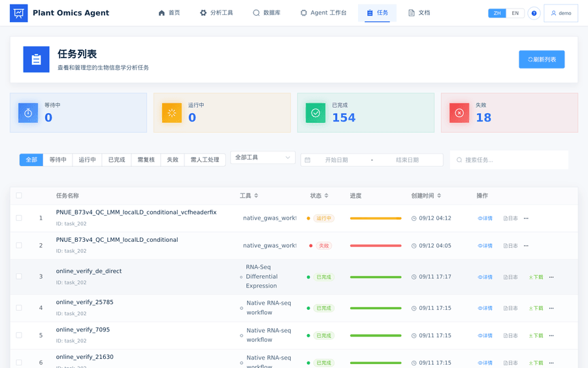Click the 开始日期 start date field
The width and height of the screenshot is (588, 368).
[336, 160]
